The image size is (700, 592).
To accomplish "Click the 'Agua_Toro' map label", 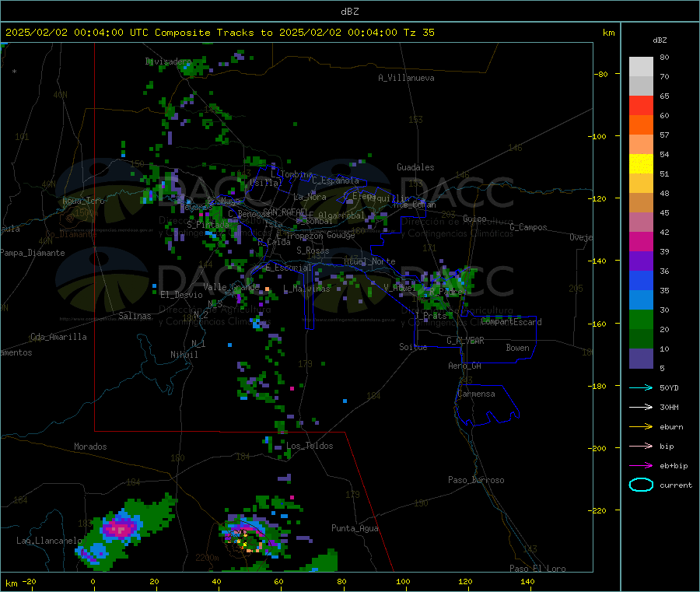I will tap(83, 201).
